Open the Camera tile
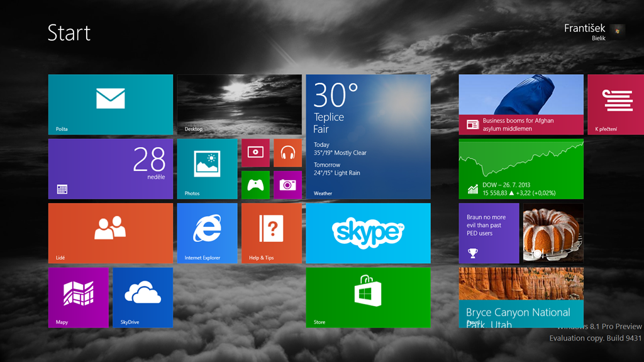644x362 pixels. click(287, 185)
